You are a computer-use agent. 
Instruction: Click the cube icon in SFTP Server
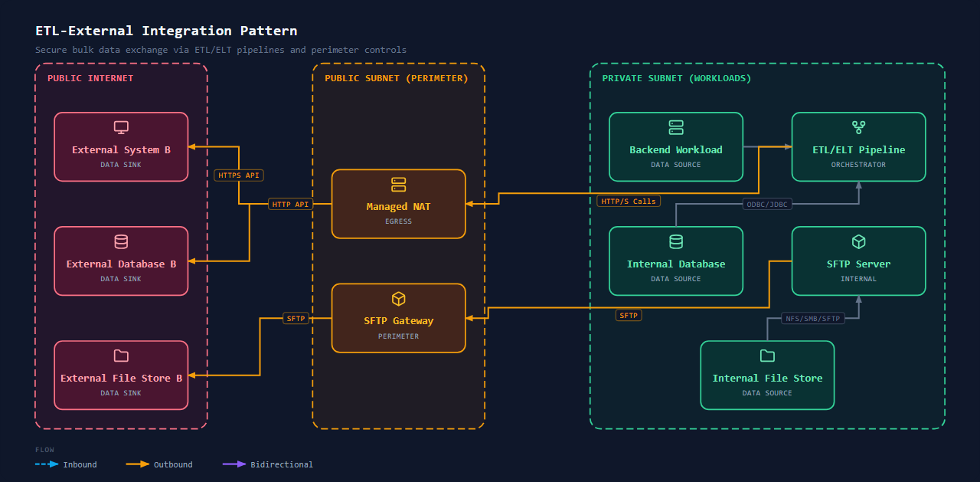pyautogui.click(x=858, y=241)
